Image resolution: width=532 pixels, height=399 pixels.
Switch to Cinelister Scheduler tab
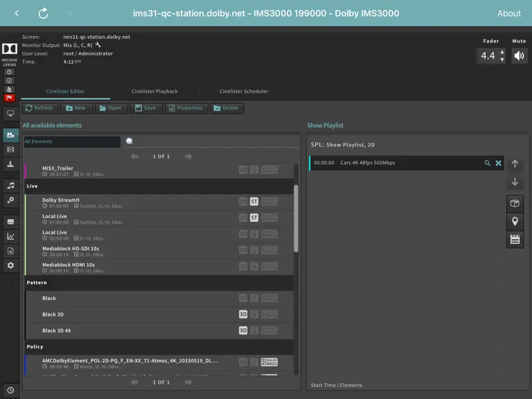tap(244, 91)
